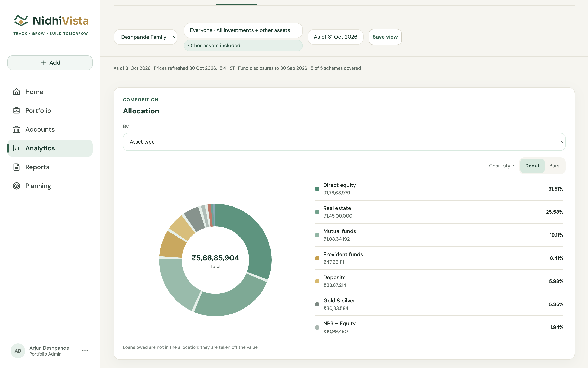Click the ₹1,45,00,000 amount
This screenshot has width=588, height=368.
[x=338, y=216]
